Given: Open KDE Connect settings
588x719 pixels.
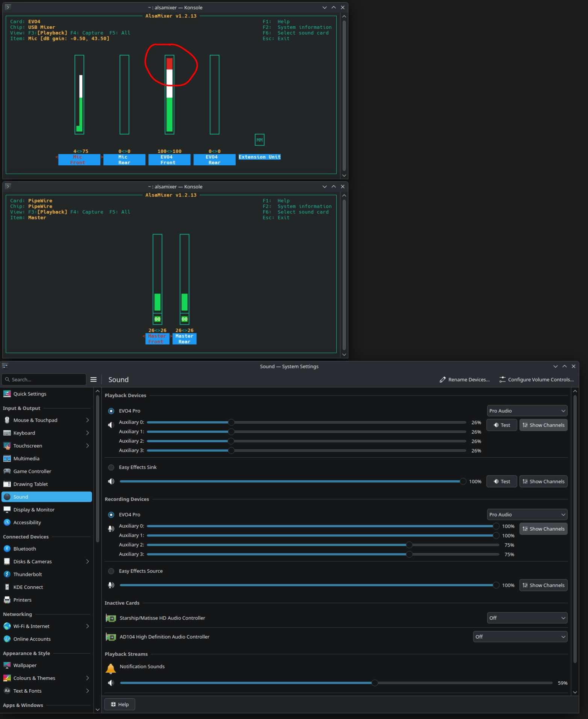Looking at the screenshot, I should point(47,587).
